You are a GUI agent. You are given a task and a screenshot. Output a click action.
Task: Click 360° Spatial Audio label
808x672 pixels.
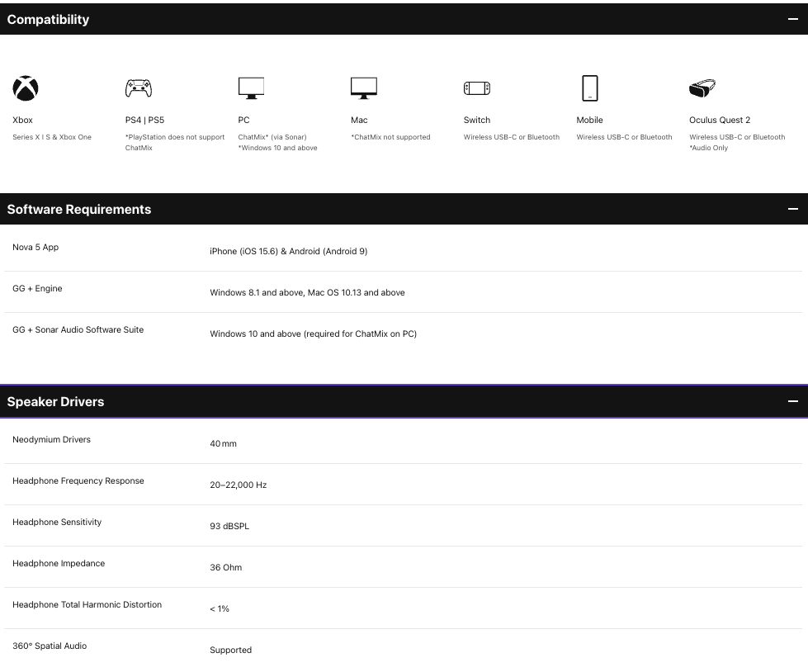point(50,646)
